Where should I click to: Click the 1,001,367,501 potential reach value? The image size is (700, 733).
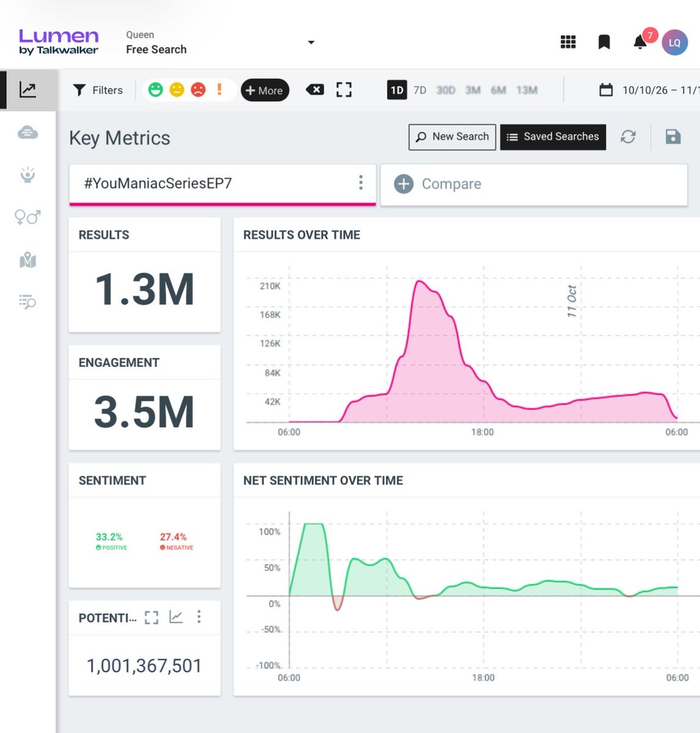(x=144, y=665)
